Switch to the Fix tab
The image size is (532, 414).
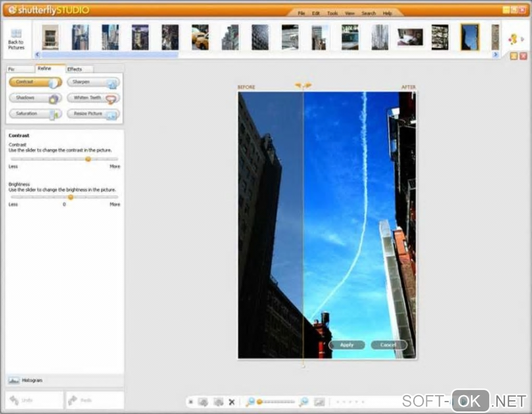pos(20,69)
